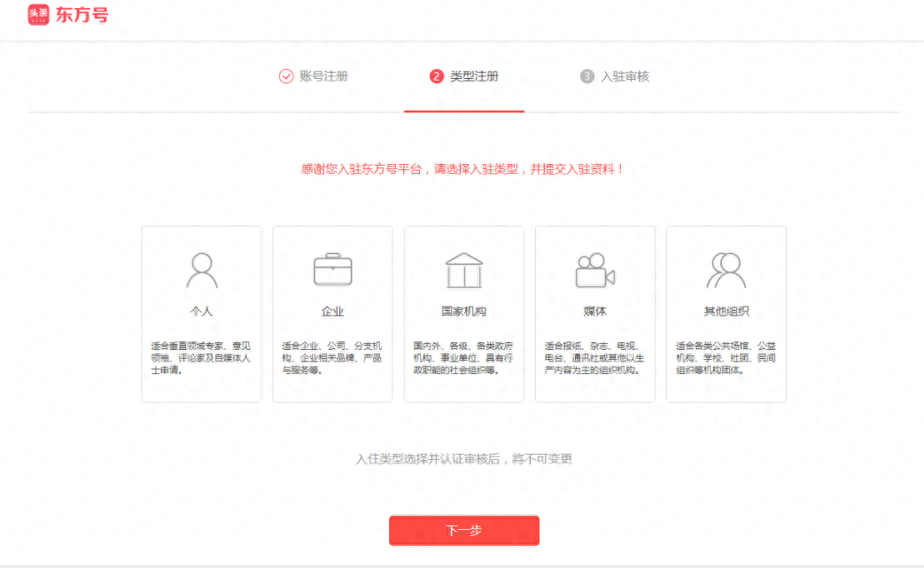The image size is (924, 568).
Task: Click the gray 入住类型选择并认证审核后 notice text
Action: pos(463,459)
